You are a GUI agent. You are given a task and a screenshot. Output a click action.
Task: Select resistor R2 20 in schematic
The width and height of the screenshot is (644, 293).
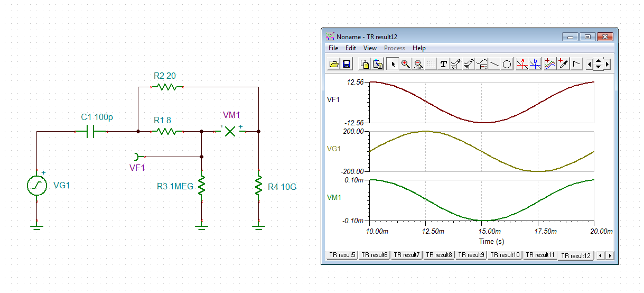(166, 87)
